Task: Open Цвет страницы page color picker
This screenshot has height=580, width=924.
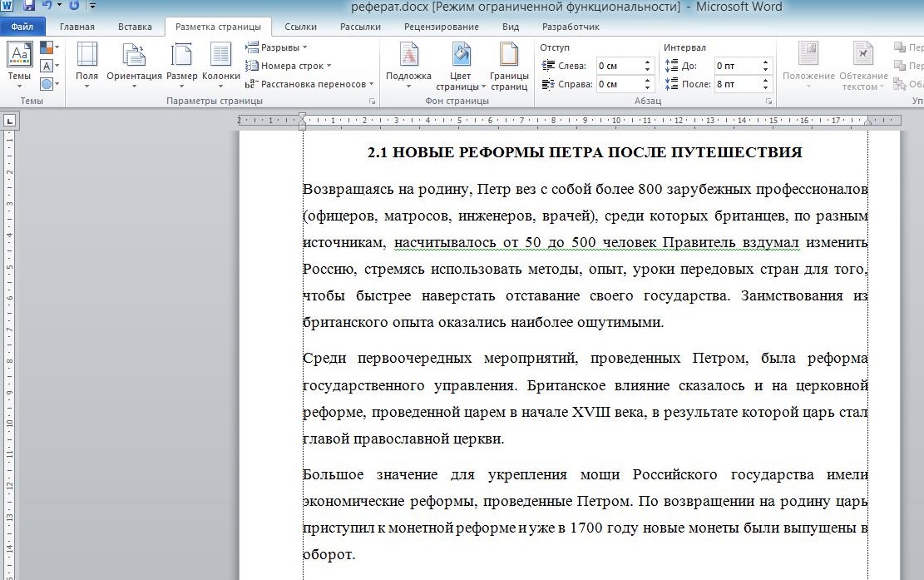Action: click(461, 66)
